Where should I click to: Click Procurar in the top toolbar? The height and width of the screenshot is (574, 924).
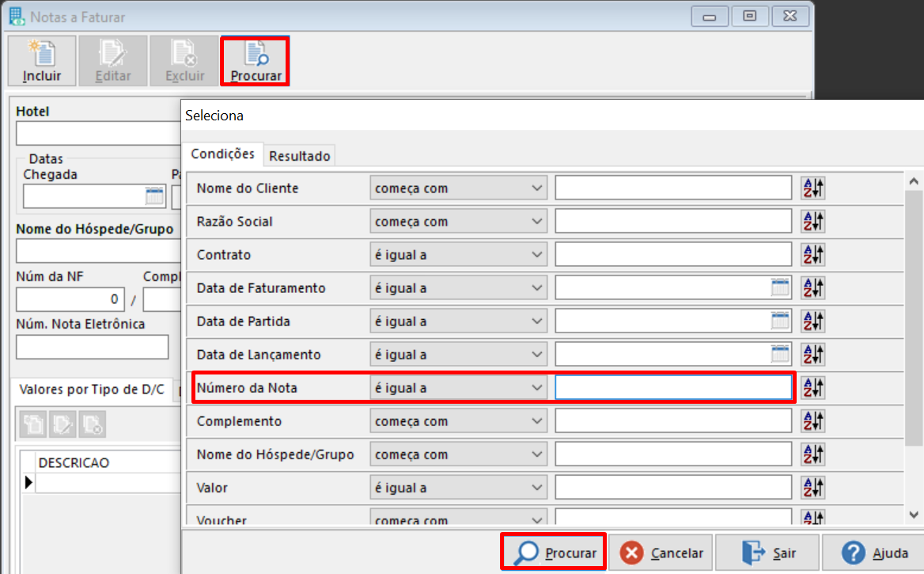[x=256, y=61]
